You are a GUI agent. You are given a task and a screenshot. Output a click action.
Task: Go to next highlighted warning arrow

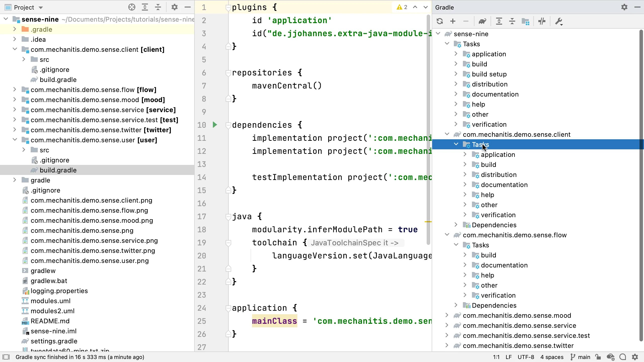tap(425, 7)
